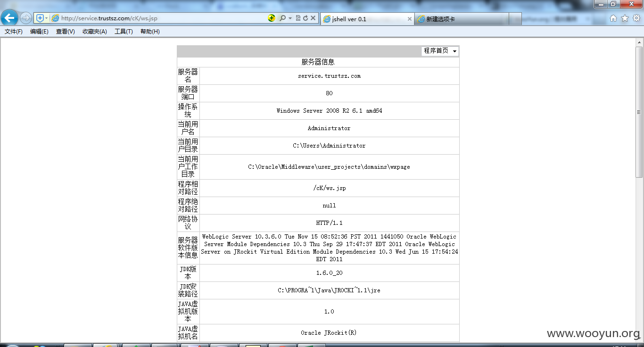The image size is (644, 347).
Task: Switch to the 新建选项卡 tab
Action: click(x=462, y=19)
